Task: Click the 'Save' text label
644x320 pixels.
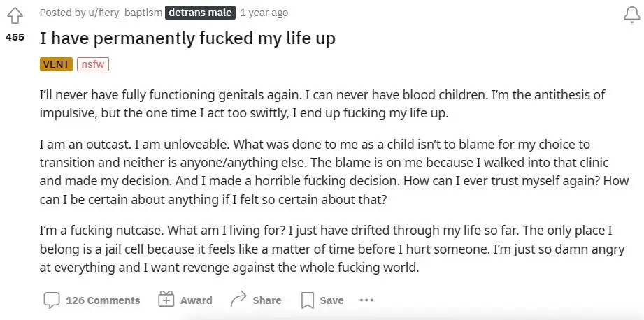Action: pyautogui.click(x=331, y=300)
